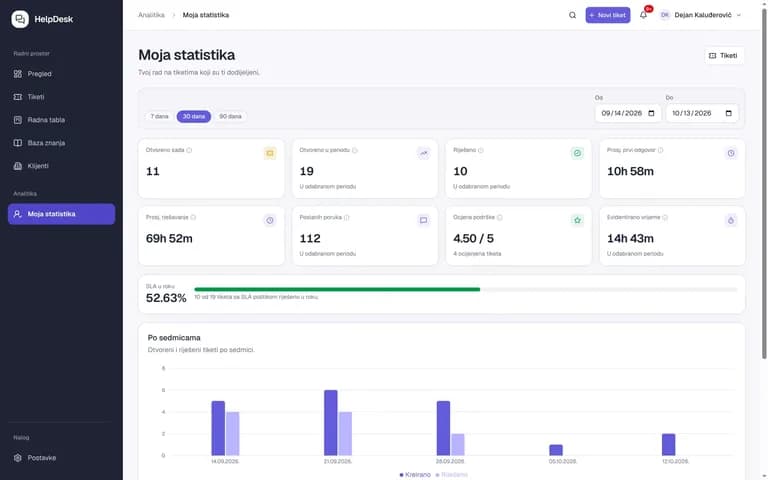Click the DK user avatar
The width and height of the screenshot is (768, 480).
(x=665, y=15)
